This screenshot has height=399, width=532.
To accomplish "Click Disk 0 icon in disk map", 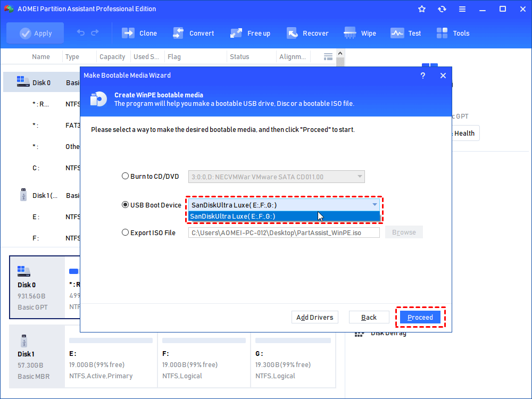I will point(24,271).
